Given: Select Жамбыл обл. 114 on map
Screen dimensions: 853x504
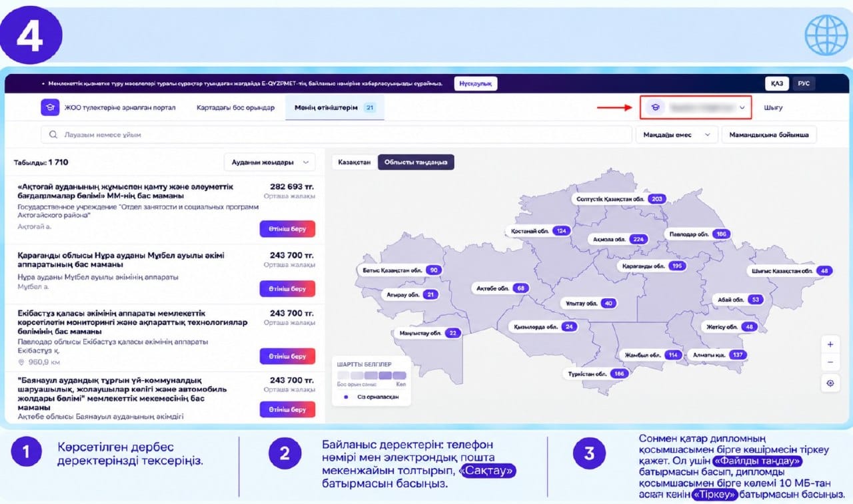Looking at the screenshot, I should (652, 355).
